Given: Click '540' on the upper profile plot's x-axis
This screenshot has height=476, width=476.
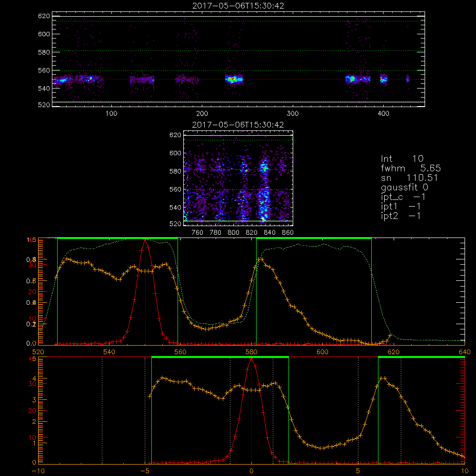Looking at the screenshot, I should coord(109,352).
